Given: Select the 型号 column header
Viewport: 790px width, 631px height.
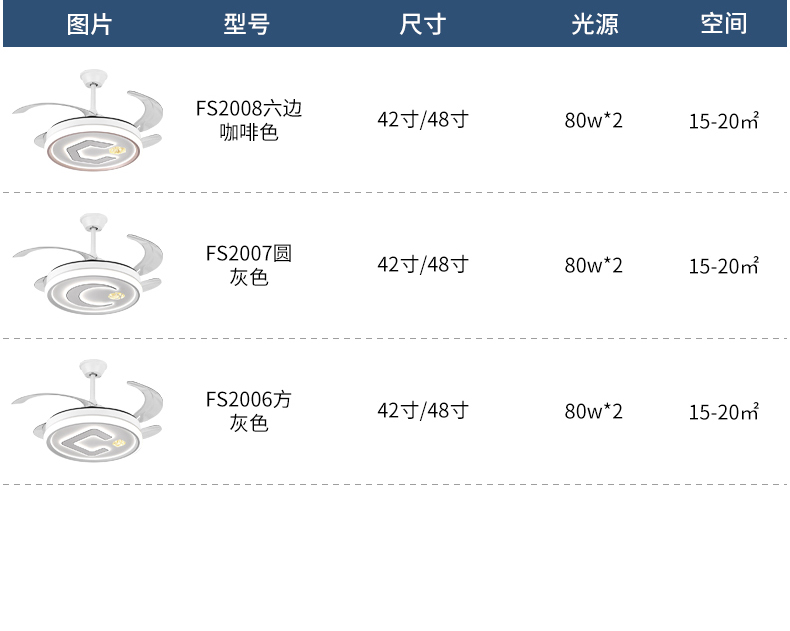Looking at the screenshot, I should tap(247, 24).
